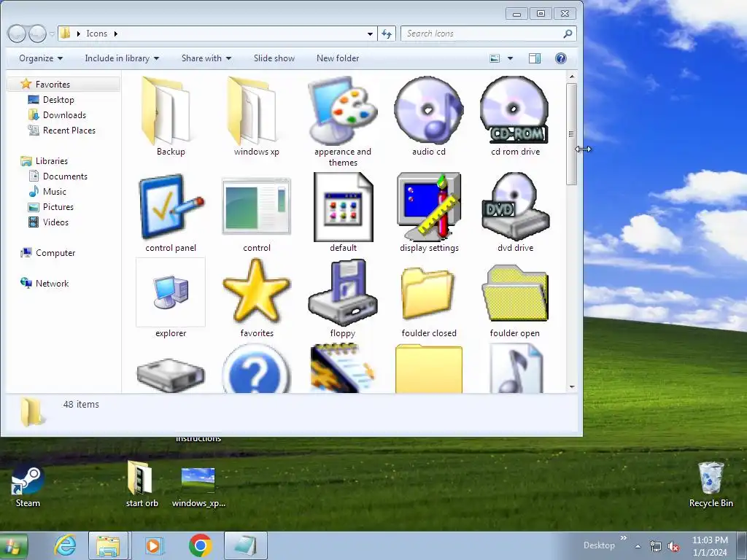Select the favorites star icon
Image resolution: width=747 pixels, height=560 pixels.
coord(256,298)
